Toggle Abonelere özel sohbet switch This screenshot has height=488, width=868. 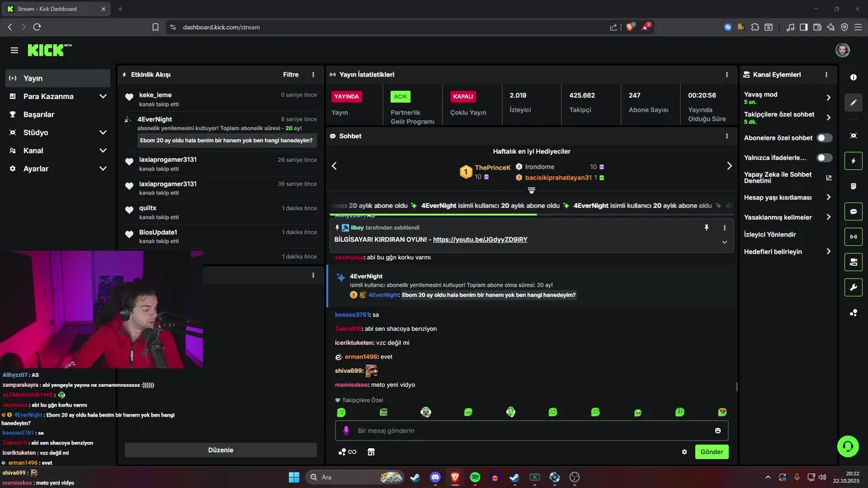click(x=825, y=138)
